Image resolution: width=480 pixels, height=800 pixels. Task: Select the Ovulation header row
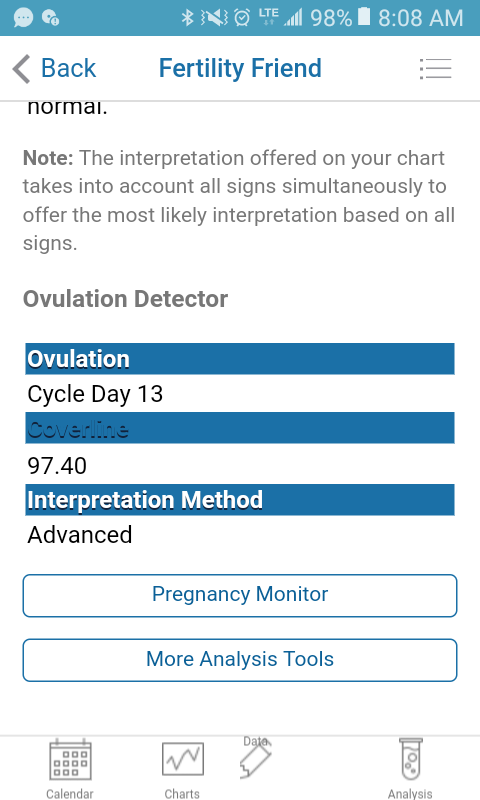pyautogui.click(x=240, y=359)
